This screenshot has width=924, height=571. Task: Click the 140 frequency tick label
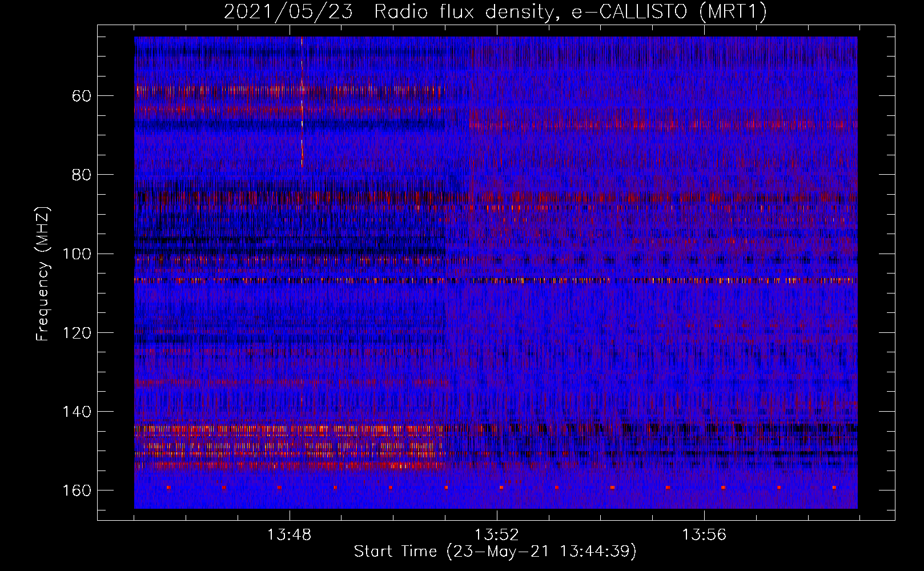(77, 412)
